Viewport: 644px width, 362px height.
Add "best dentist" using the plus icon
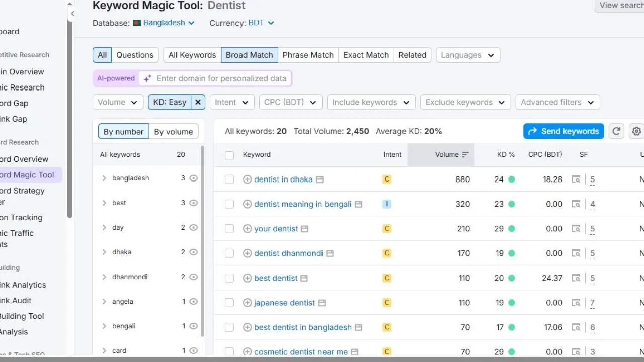click(247, 278)
